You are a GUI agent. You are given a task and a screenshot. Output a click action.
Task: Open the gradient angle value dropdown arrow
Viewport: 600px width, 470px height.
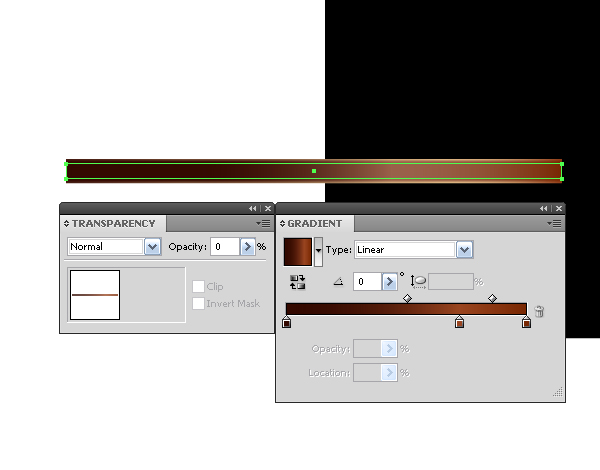tap(389, 282)
